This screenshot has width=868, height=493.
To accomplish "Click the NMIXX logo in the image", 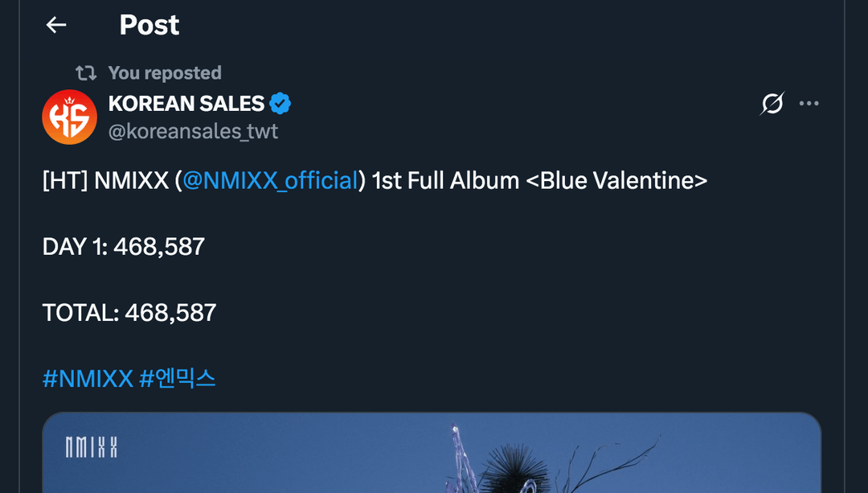I will coord(92,448).
